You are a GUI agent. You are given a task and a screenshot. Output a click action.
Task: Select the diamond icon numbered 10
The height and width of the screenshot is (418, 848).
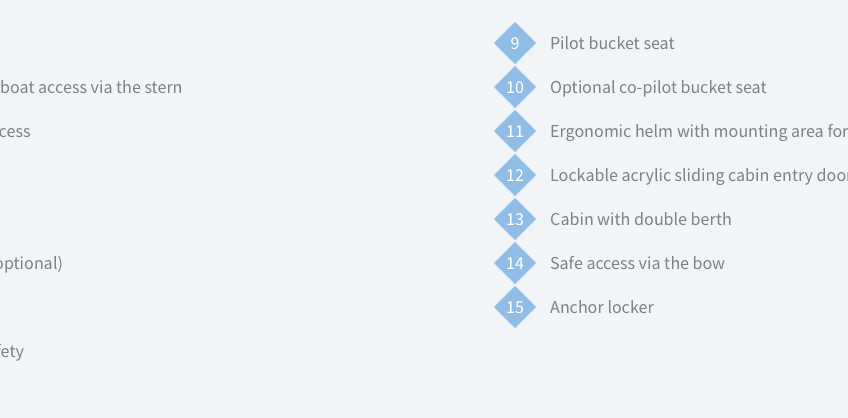tap(515, 87)
